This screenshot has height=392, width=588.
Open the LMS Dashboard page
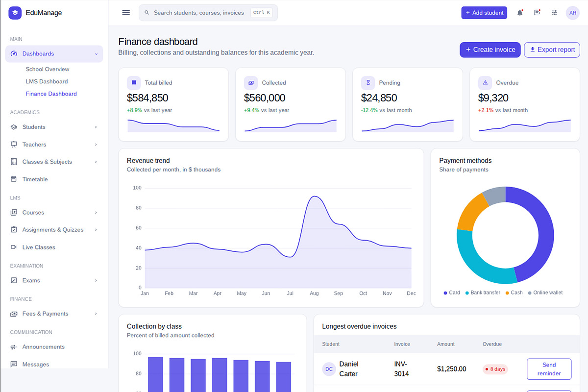pyautogui.click(x=47, y=81)
